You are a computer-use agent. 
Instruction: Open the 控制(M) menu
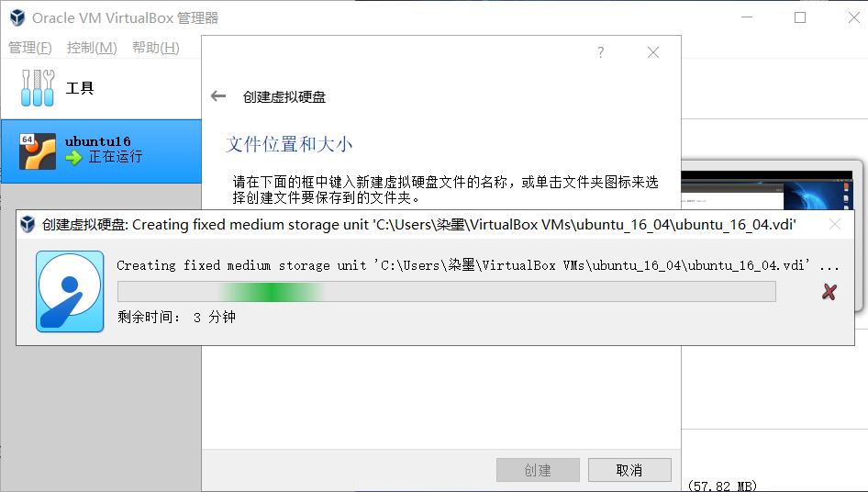coord(92,48)
